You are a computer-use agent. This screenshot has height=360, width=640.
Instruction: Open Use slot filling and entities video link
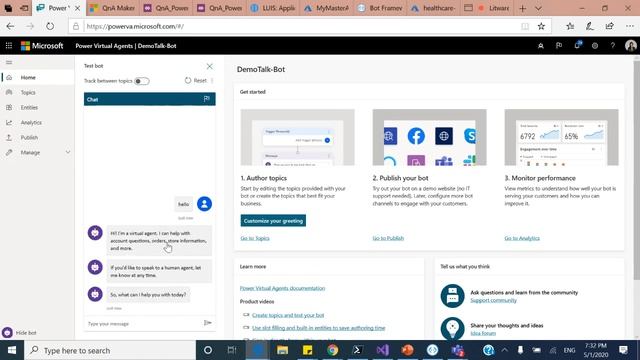318,328
